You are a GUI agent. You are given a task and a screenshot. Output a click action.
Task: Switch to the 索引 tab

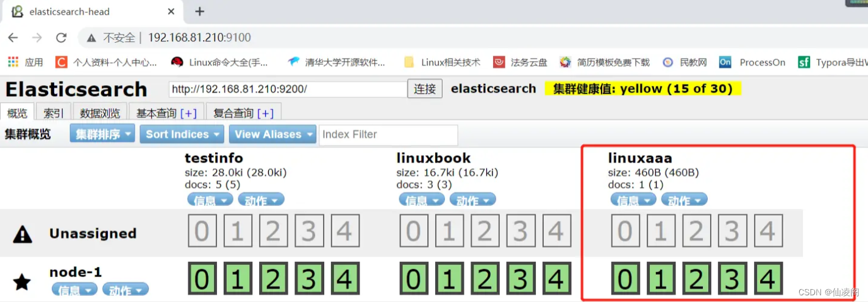coord(54,113)
